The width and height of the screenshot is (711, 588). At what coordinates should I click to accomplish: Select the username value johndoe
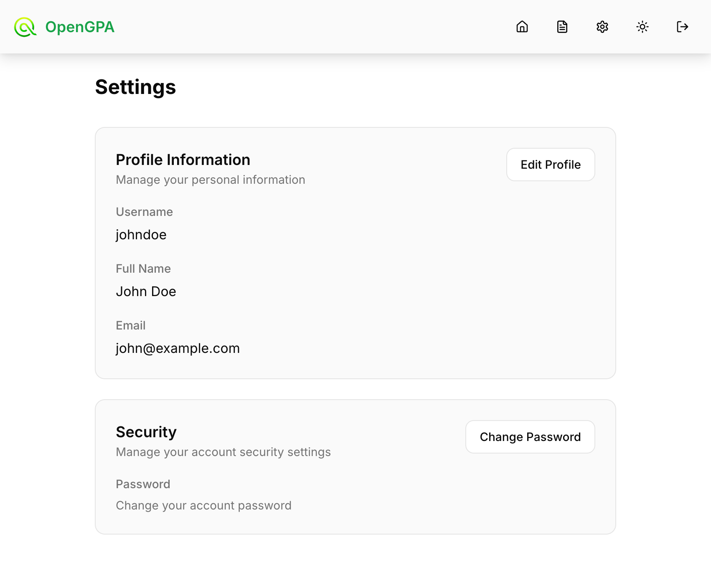click(141, 235)
